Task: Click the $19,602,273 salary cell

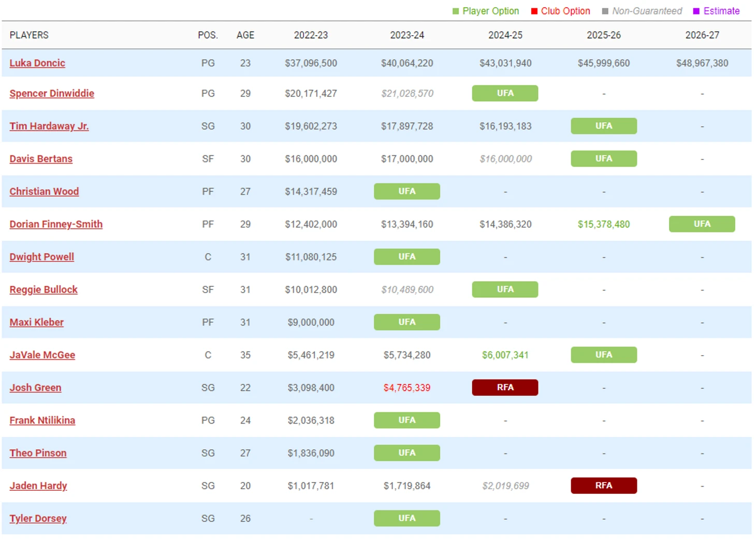Action: coord(311,126)
